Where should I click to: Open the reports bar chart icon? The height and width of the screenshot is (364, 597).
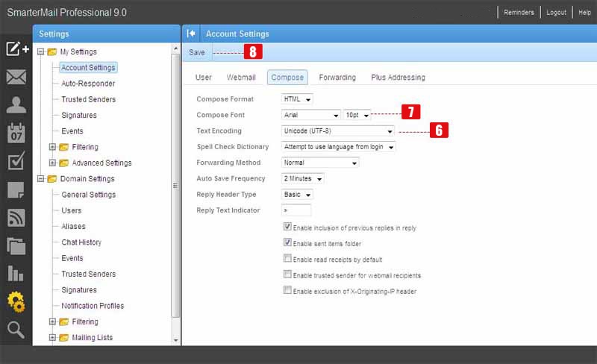coord(16,273)
